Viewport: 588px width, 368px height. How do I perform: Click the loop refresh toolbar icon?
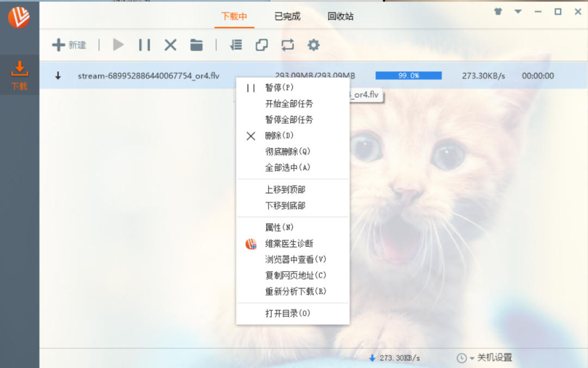pos(287,45)
